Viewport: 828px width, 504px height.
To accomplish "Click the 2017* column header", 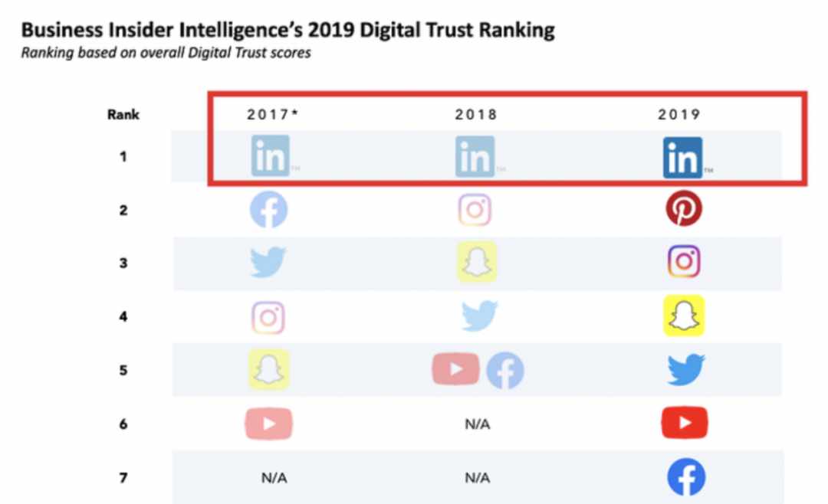I will tap(272, 114).
